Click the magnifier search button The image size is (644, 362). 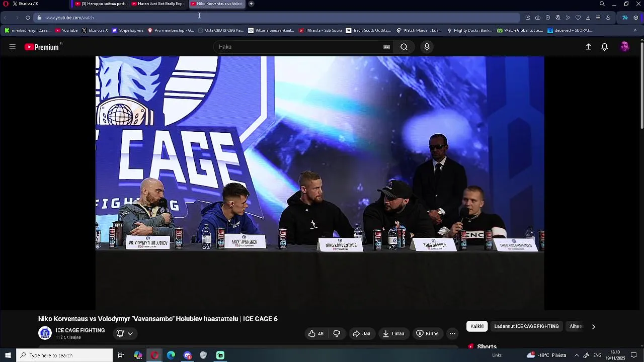tap(404, 47)
